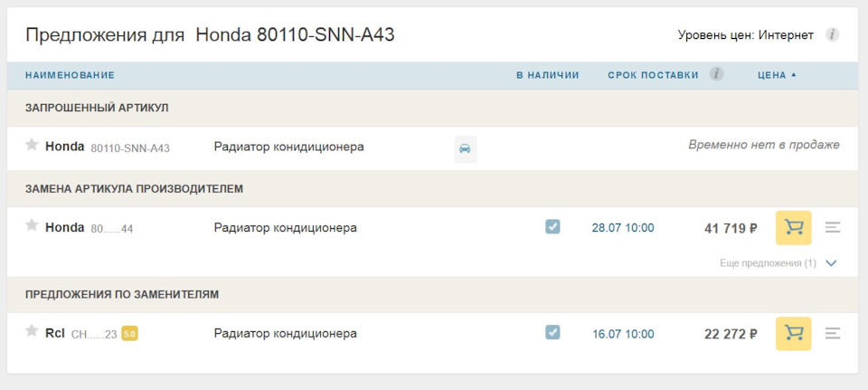Expand more offers chevron
The height and width of the screenshot is (390, 868).
(x=831, y=263)
